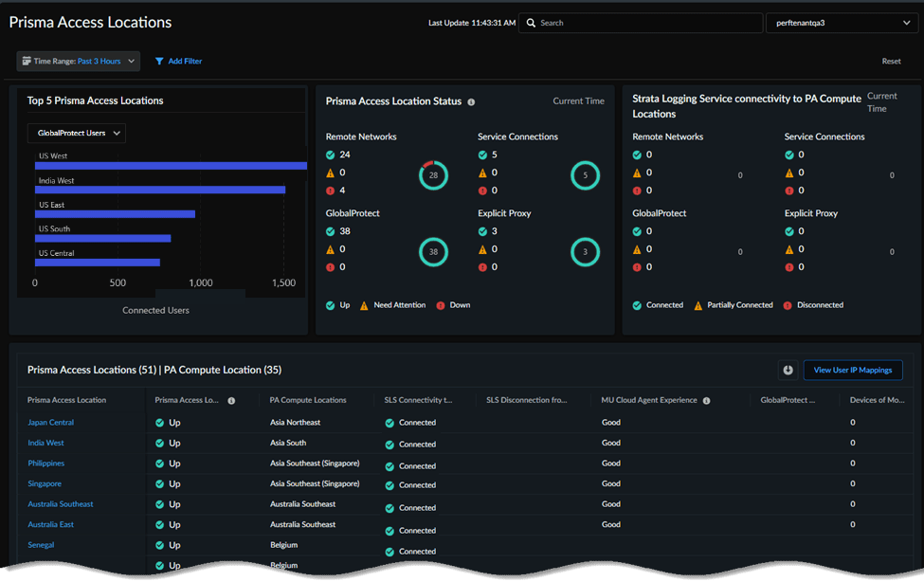Open the Japan Central location link
Screen dimensions: 924x582
[x=50, y=423]
